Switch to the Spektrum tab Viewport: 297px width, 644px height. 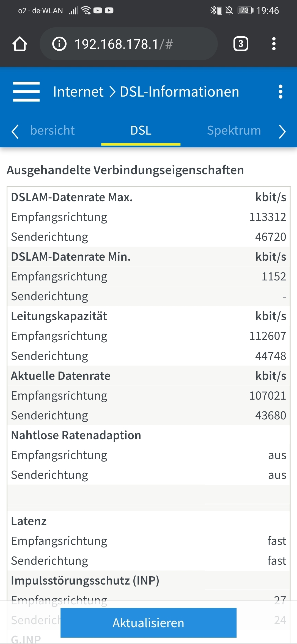pos(234,130)
